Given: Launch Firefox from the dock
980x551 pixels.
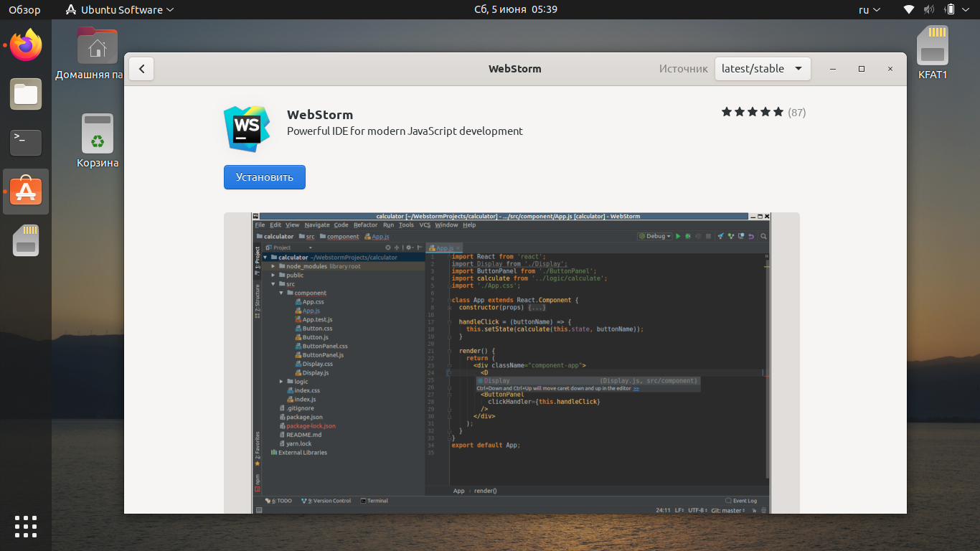Looking at the screenshot, I should (26, 46).
